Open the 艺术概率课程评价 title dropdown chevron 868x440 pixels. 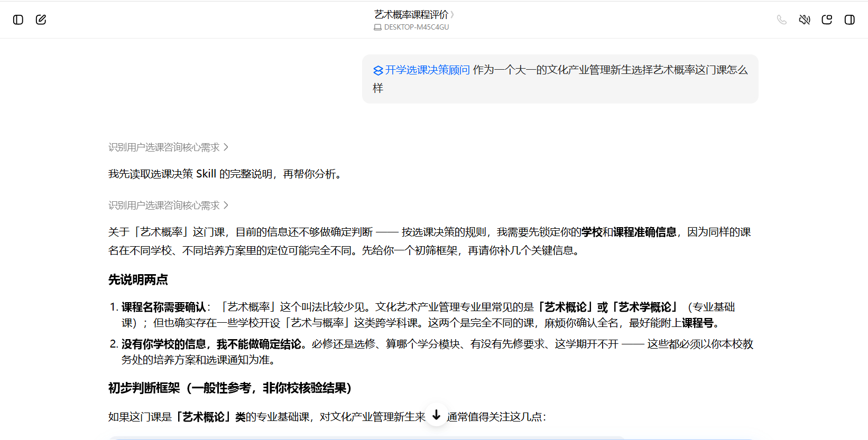[x=452, y=15]
